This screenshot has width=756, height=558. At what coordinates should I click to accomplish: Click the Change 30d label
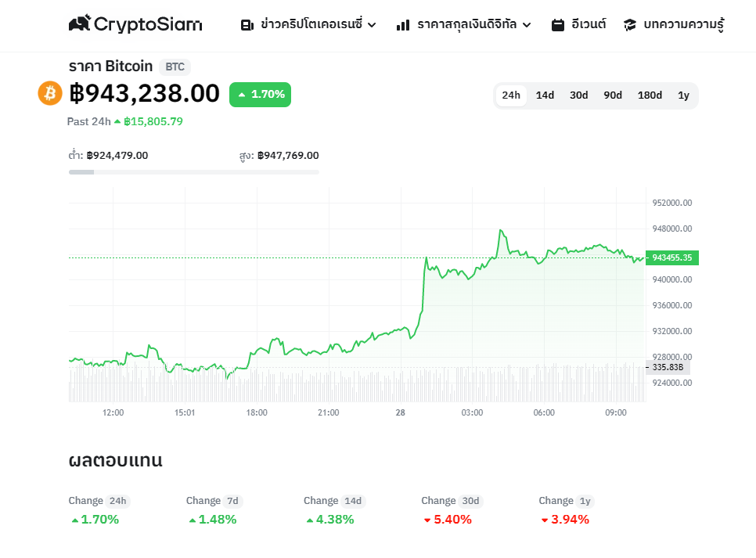coord(452,501)
